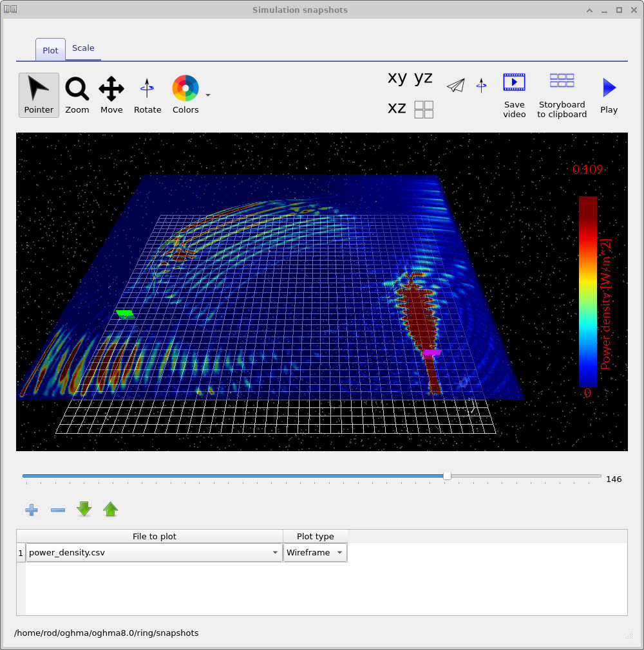Switch to the Scale tab
This screenshot has height=650, width=644.
tap(83, 48)
